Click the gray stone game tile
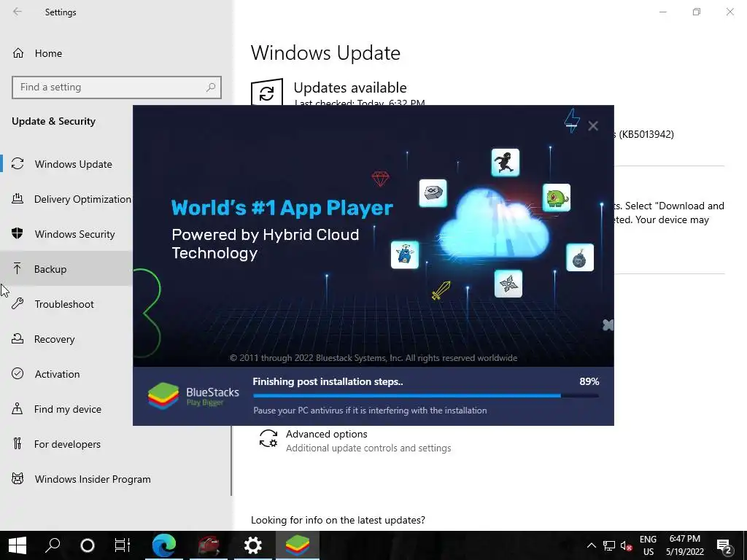The width and height of the screenshot is (747, 560). pyautogui.click(x=433, y=193)
